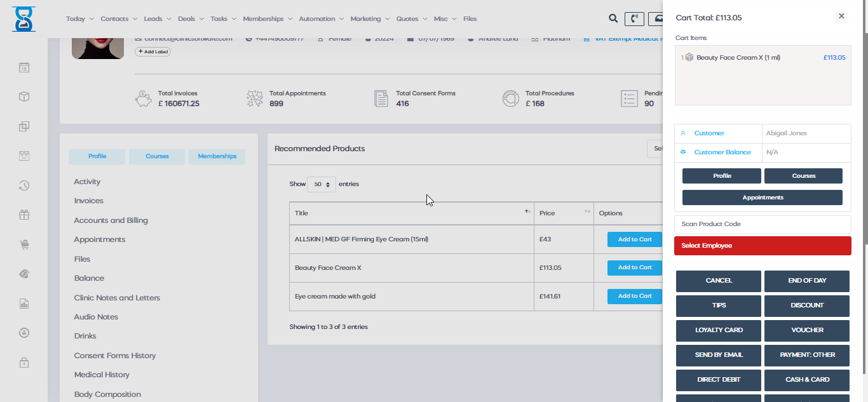Viewport: 868px width, 402px height.
Task: Change the entries-per-page selector
Action: click(x=322, y=184)
